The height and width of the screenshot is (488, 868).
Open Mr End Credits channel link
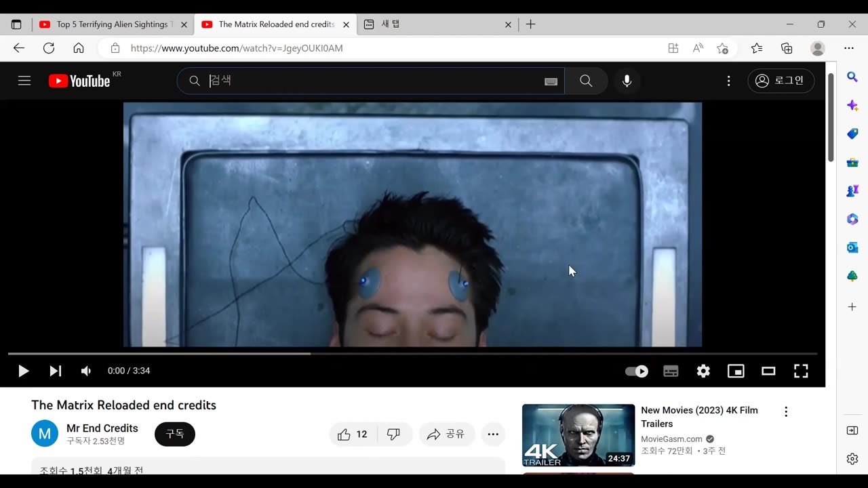click(x=102, y=428)
